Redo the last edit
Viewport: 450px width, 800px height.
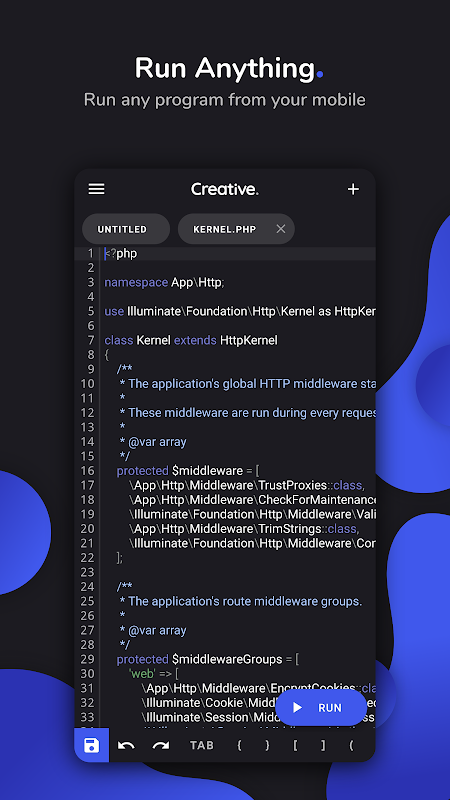click(x=161, y=745)
